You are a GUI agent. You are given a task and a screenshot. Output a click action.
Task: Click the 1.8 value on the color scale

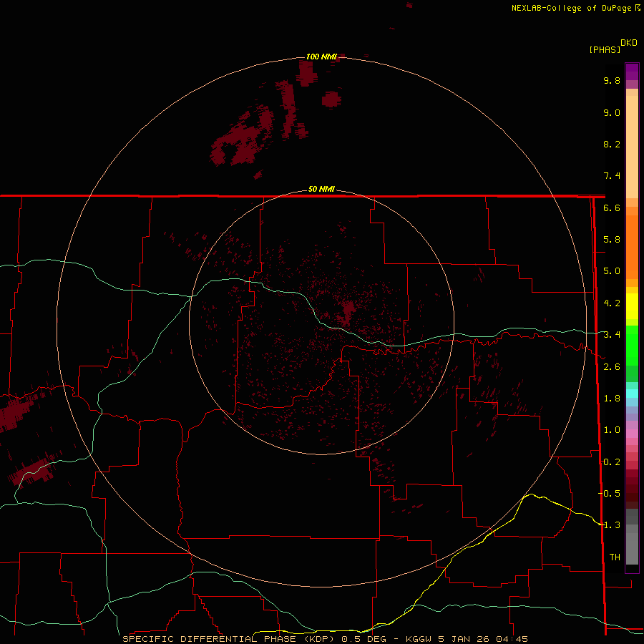coord(612,399)
